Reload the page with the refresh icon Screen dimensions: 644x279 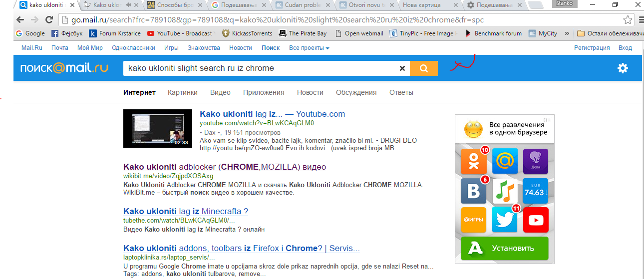49,20
